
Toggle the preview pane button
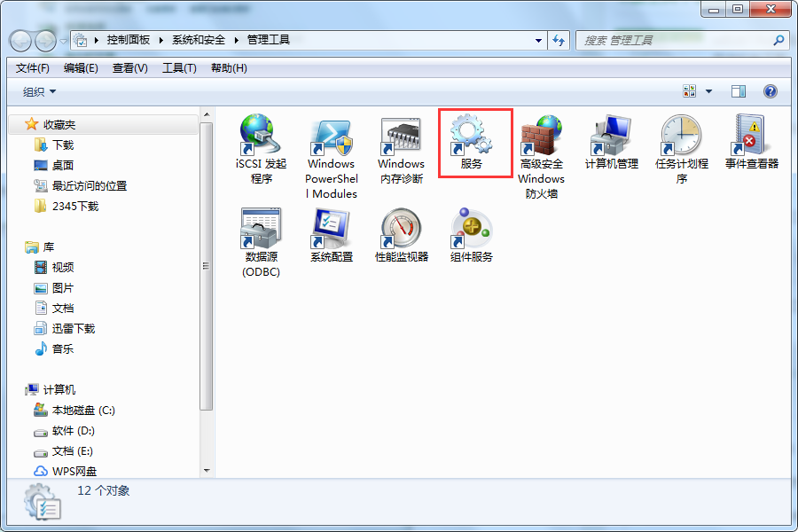pyautogui.click(x=738, y=91)
